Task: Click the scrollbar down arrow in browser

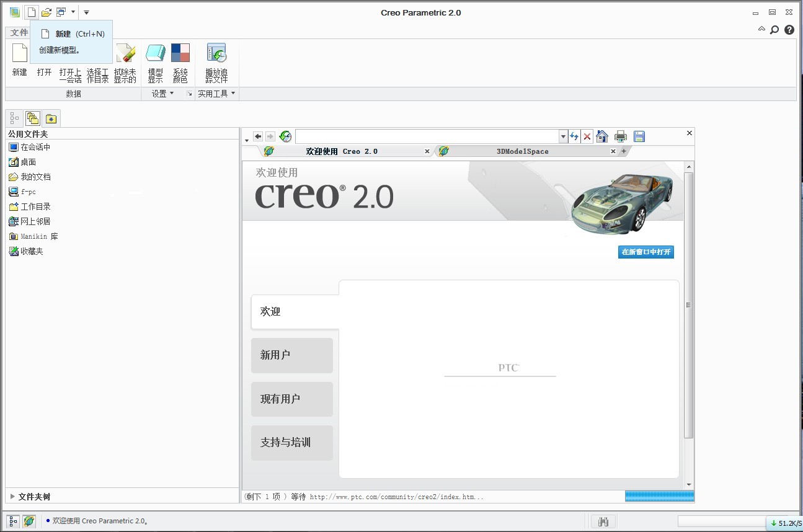Action: coord(689,485)
